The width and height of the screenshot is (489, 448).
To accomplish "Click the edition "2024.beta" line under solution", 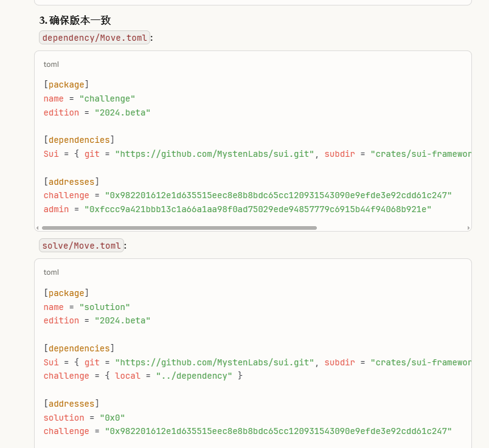I will pyautogui.click(x=97, y=320).
